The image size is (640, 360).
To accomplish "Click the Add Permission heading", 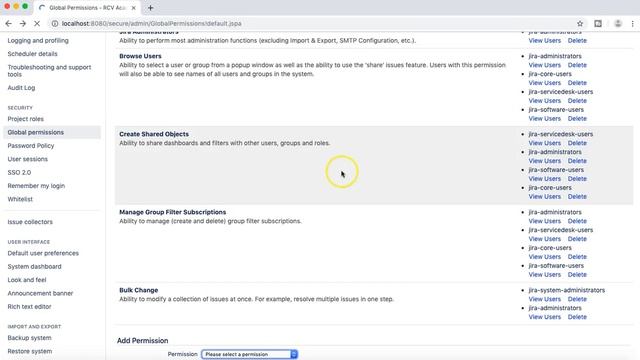I will pos(142,341).
